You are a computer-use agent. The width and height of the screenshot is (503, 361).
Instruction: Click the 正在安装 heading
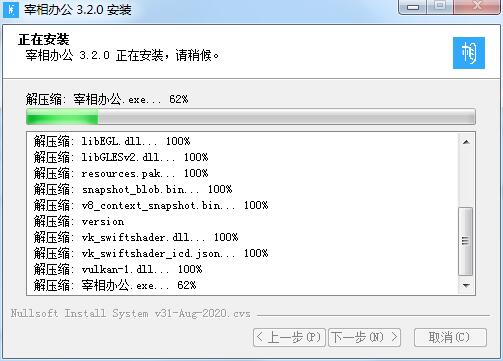tap(44, 40)
